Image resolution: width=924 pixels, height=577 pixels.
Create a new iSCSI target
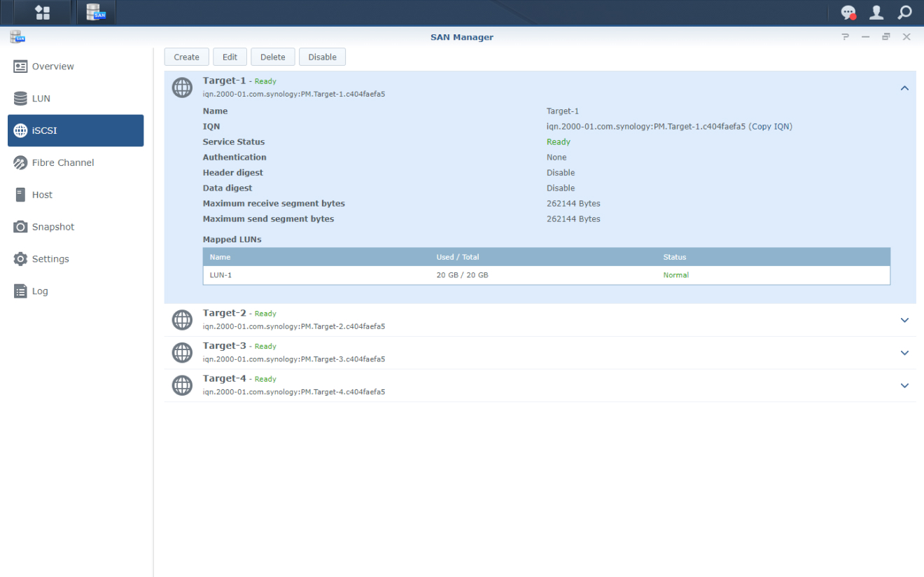coord(186,57)
